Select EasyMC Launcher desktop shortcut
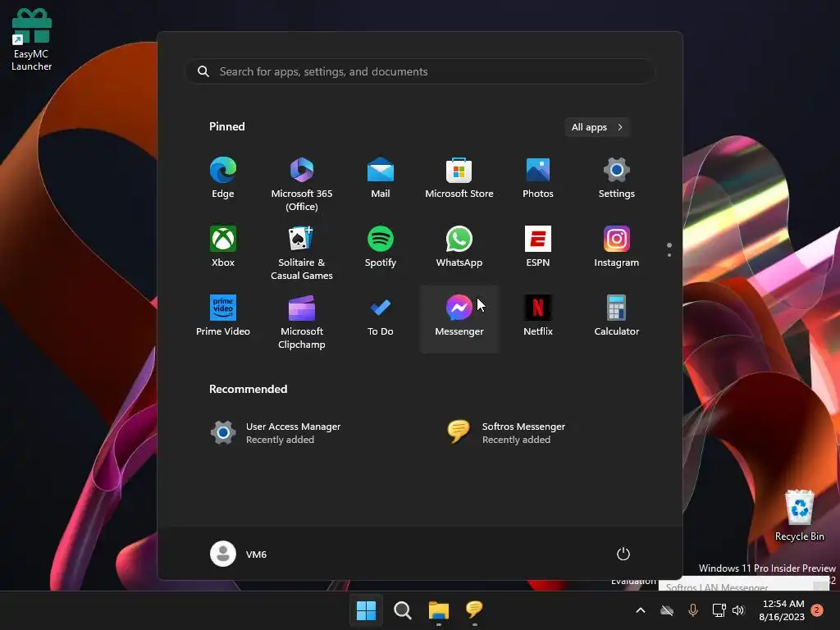The width and height of the screenshot is (840, 630). click(x=32, y=40)
